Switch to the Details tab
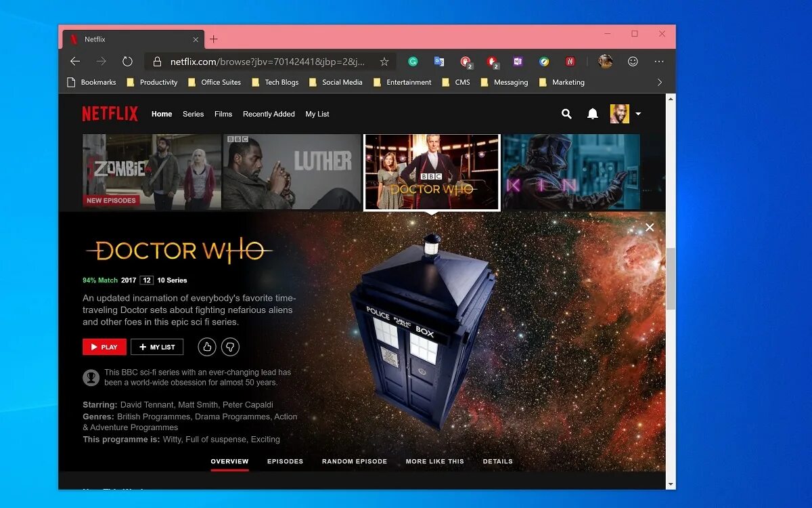The height and width of the screenshot is (508, 812). (x=498, y=462)
